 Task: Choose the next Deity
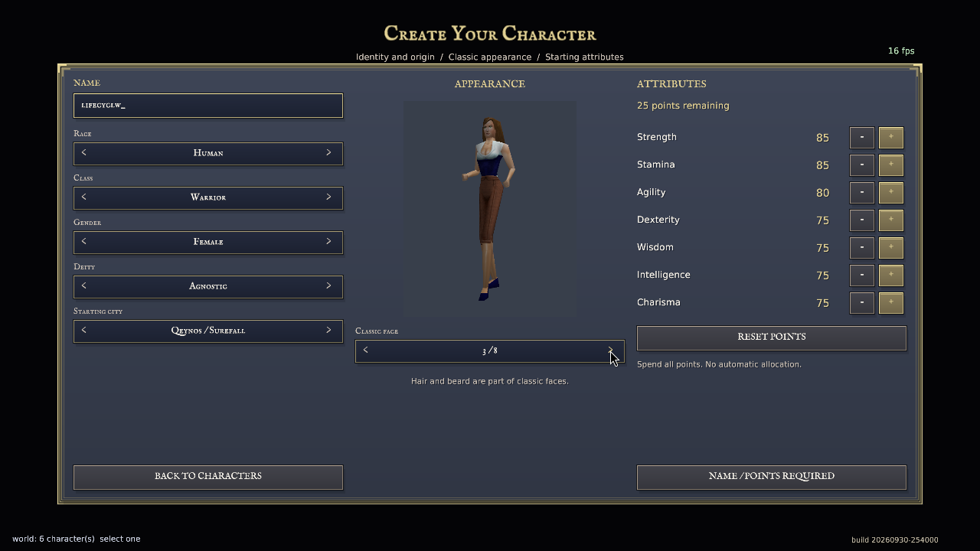328,286
